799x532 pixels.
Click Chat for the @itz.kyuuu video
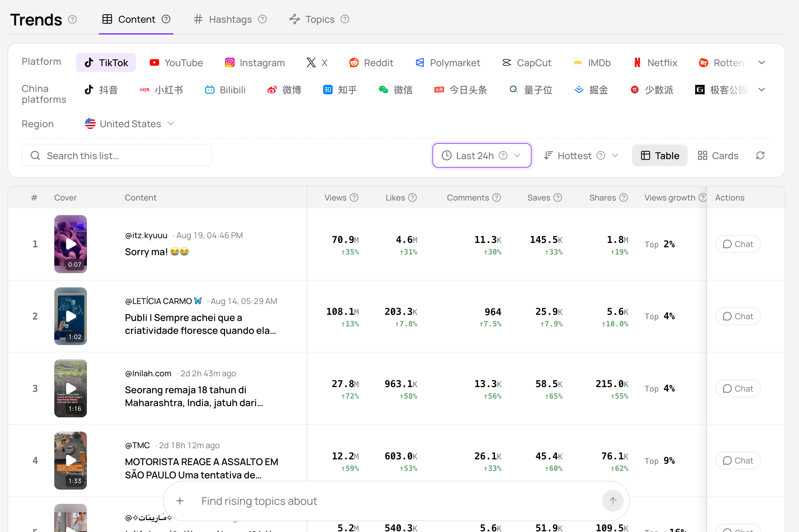738,244
